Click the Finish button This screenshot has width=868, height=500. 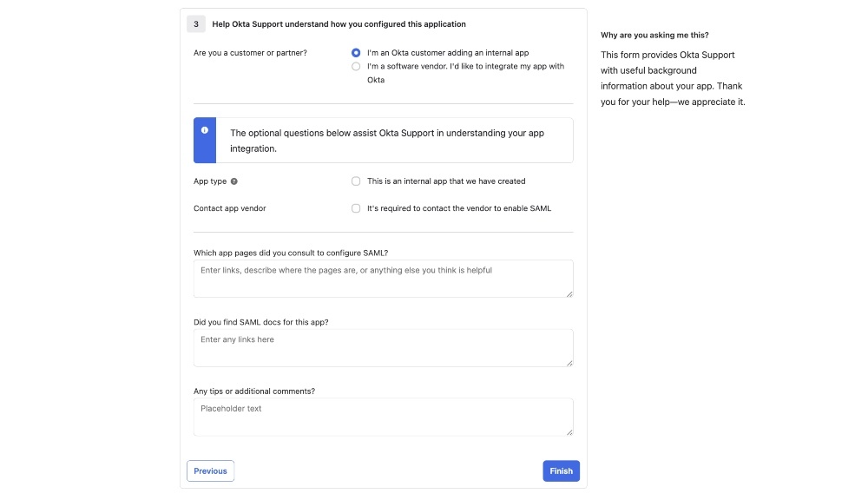[x=561, y=470]
